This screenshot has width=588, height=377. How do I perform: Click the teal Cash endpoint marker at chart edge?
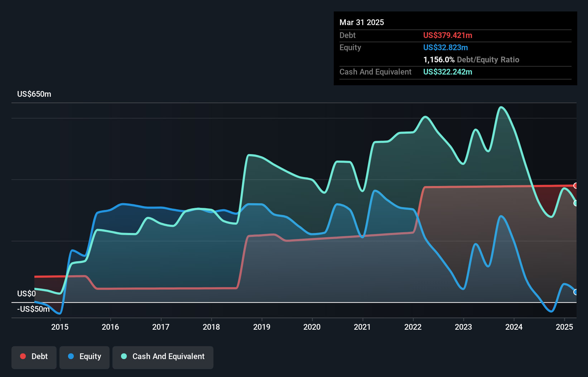click(x=575, y=202)
